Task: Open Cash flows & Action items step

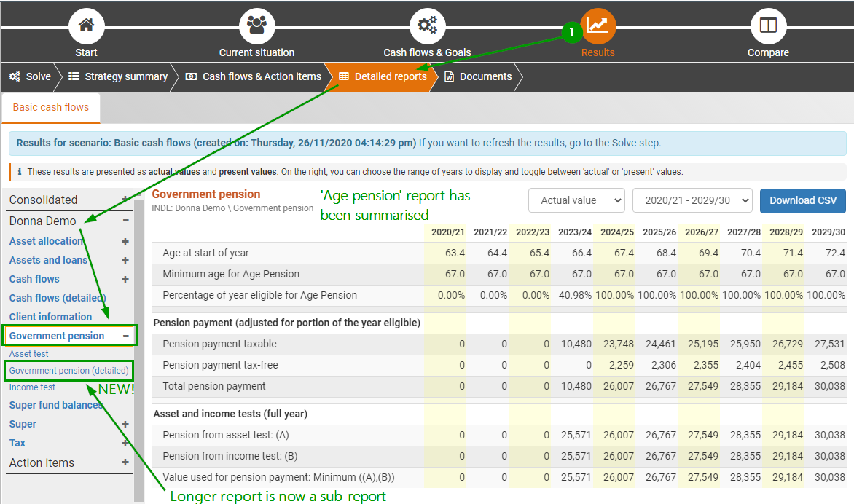Action: click(x=254, y=76)
